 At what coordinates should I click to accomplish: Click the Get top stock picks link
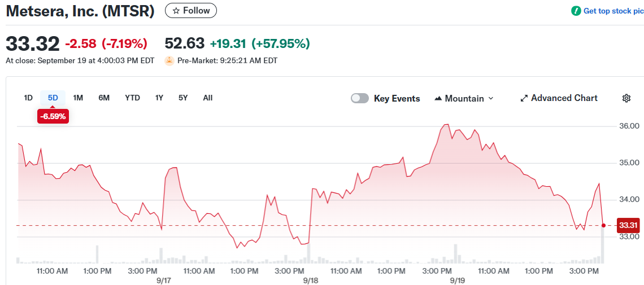[613, 11]
